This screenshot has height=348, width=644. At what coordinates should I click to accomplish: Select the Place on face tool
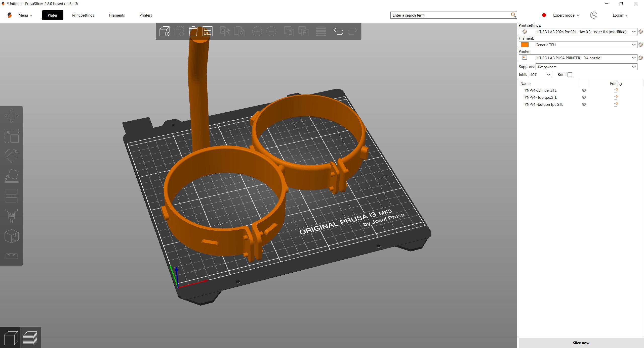coord(12,176)
